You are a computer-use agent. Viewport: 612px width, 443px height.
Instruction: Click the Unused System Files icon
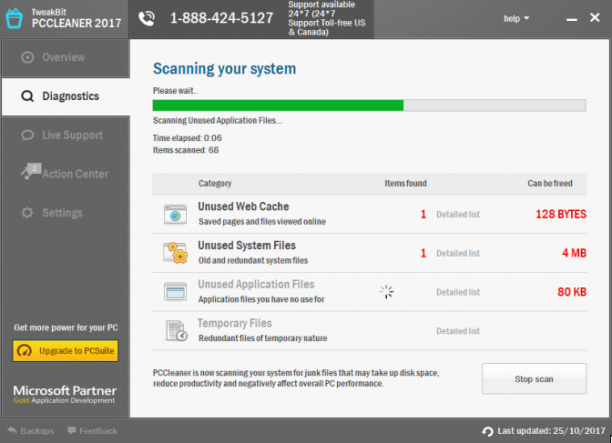pos(175,253)
